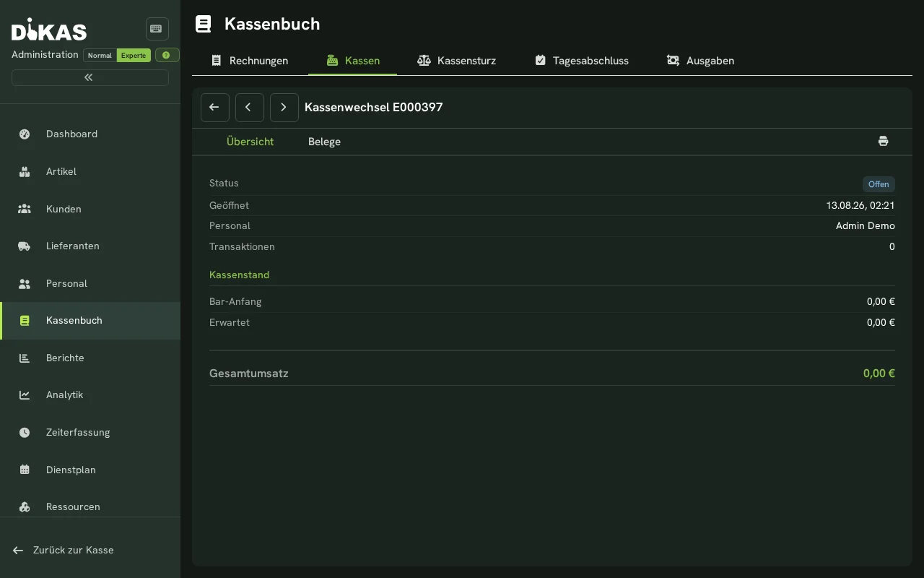This screenshot has height=578, width=924.
Task: Select the Übersicht sub-tab
Action: pyautogui.click(x=250, y=142)
